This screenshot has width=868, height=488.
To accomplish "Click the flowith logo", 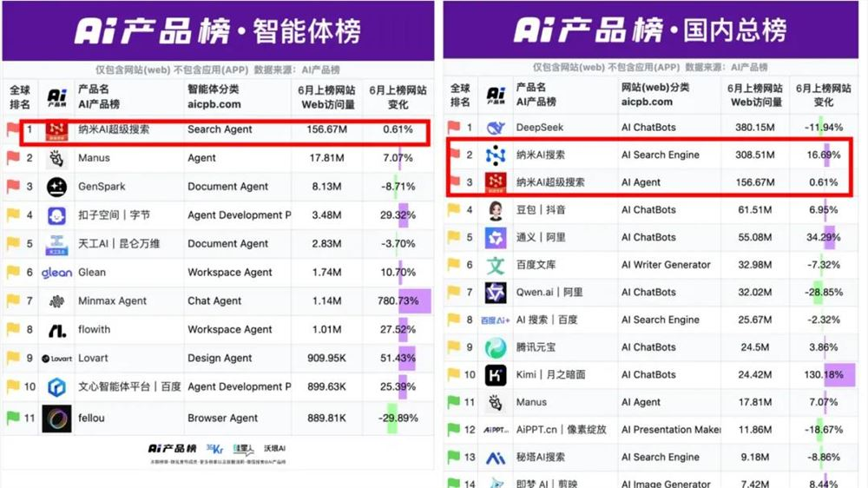I will point(56,330).
